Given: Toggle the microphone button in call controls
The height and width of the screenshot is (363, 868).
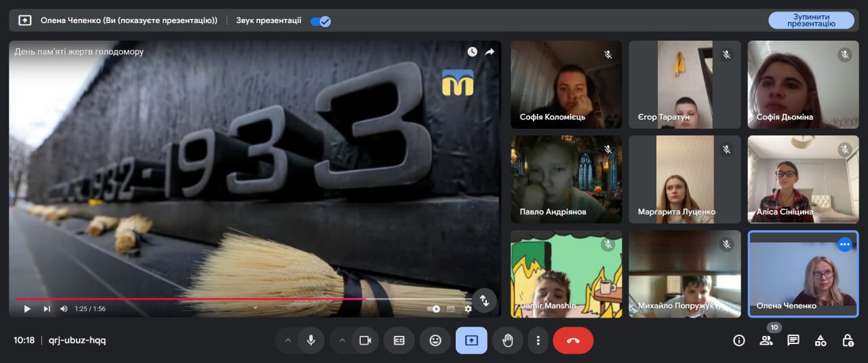Looking at the screenshot, I should click(x=311, y=341).
